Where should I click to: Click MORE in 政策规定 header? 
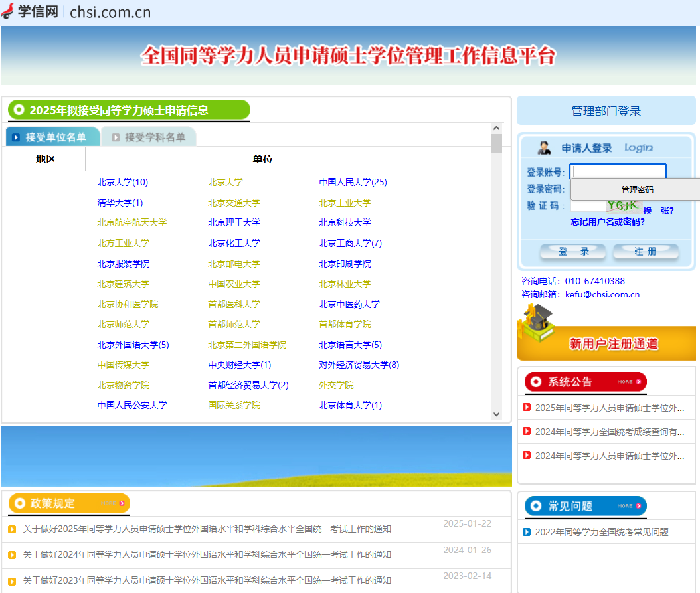coord(112,503)
